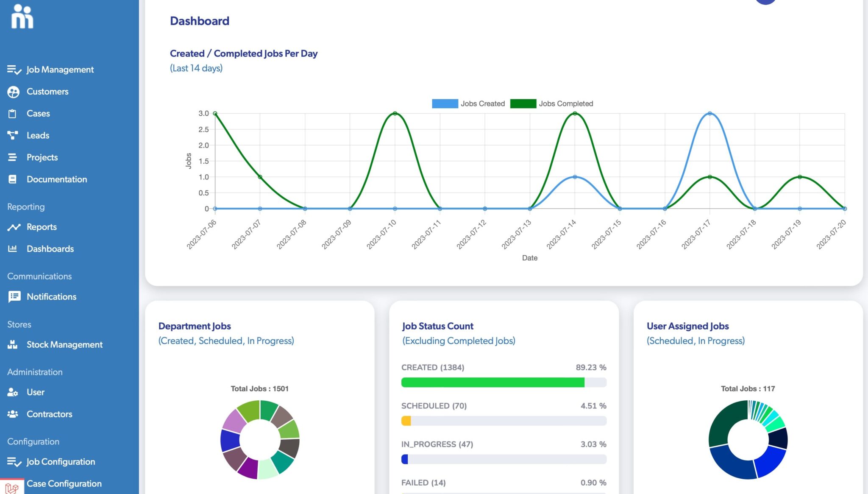The width and height of the screenshot is (868, 494).
Task: Select the Job Management list icon
Action: (14, 69)
